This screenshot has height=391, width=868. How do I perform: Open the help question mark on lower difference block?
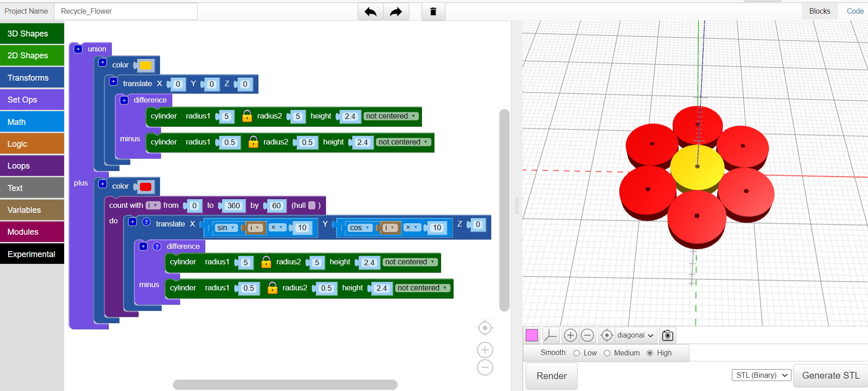(x=157, y=247)
